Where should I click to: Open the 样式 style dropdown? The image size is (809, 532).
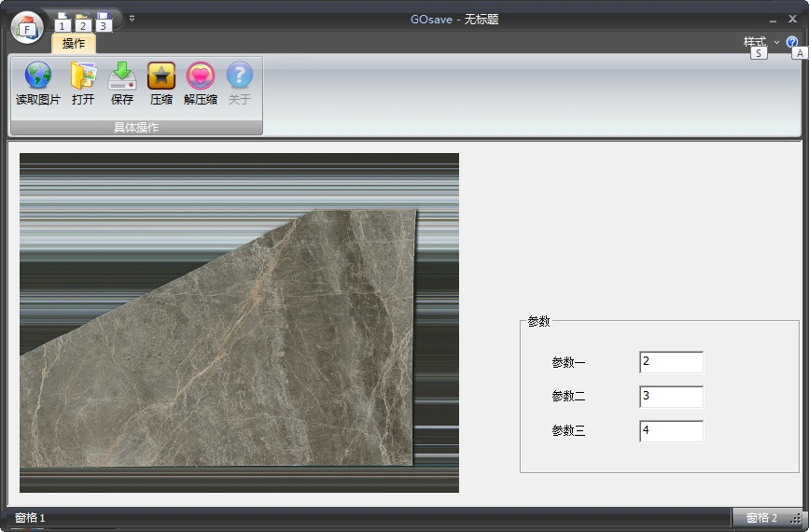(760, 42)
